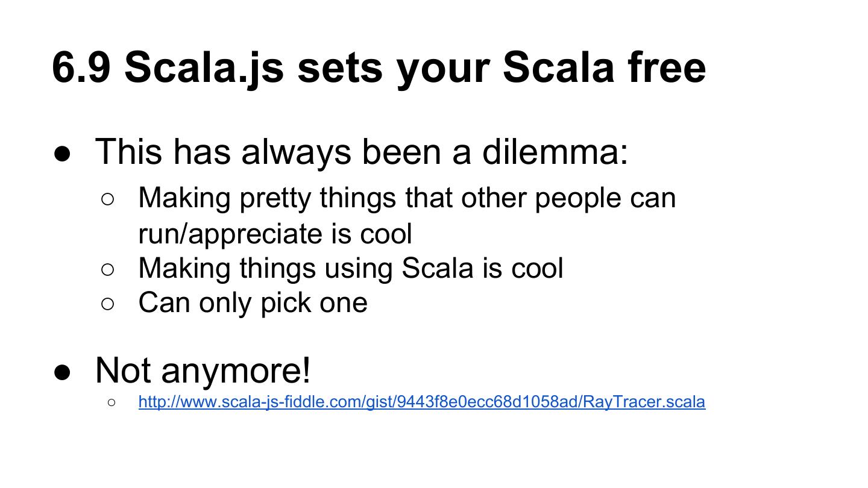The height and width of the screenshot is (488, 868).
Task: Click the slide title heading text
Action: [379, 67]
